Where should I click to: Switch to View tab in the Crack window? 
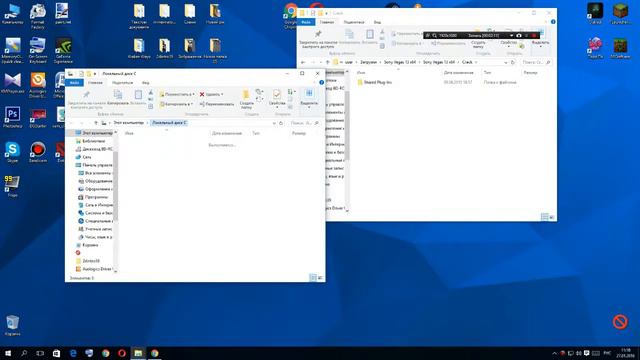click(377, 22)
